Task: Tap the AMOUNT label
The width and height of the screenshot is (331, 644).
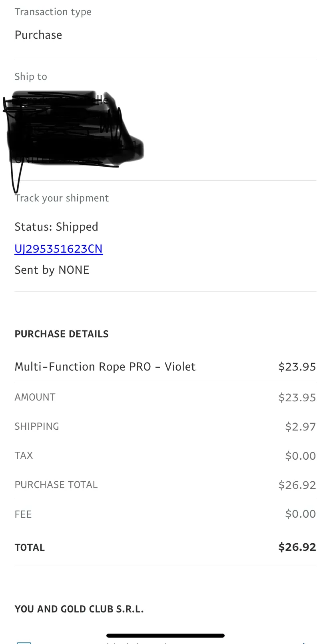Action: pos(35,397)
